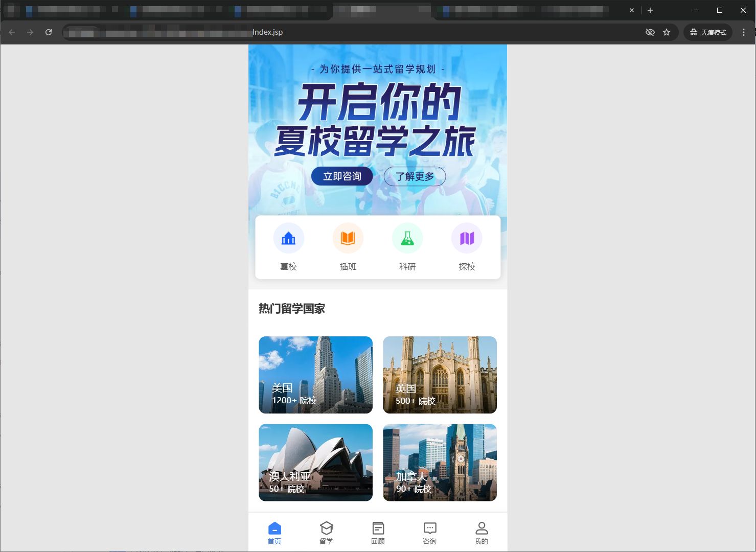The height and width of the screenshot is (552, 756).
Task: Switch to the 留学 bottom tab
Action: point(326,533)
